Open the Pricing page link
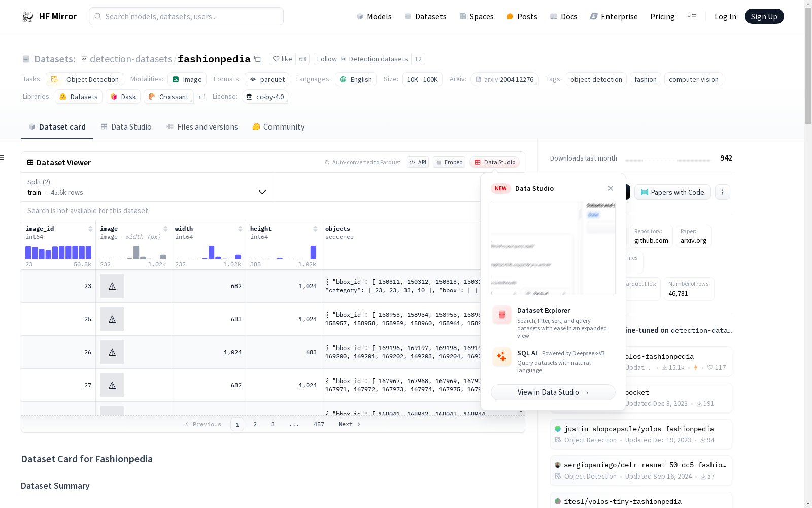This screenshot has height=508, width=812. tap(662, 16)
